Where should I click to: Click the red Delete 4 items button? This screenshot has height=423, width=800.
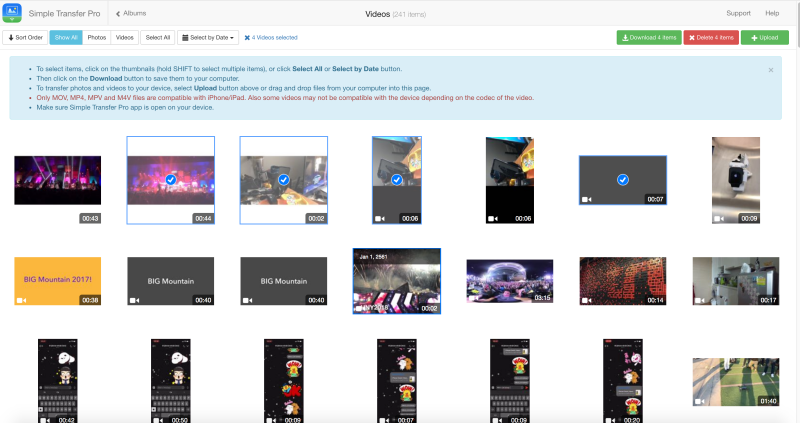pyautogui.click(x=711, y=38)
